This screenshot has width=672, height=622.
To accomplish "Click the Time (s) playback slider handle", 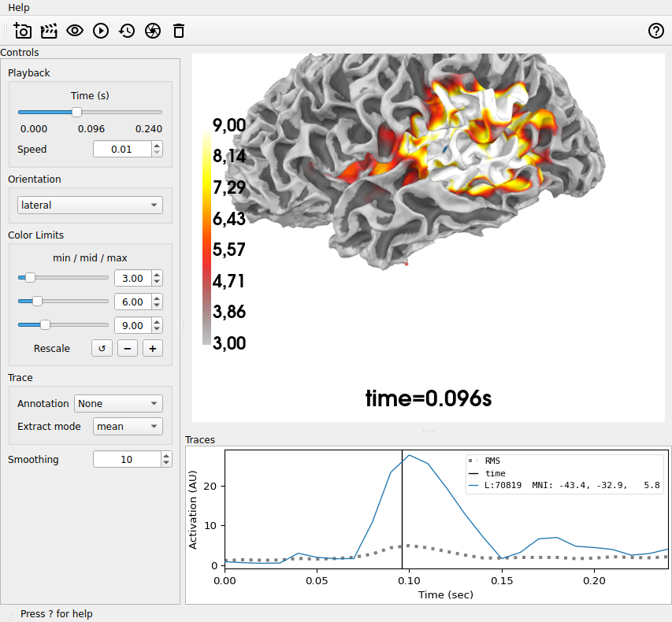I will click(x=76, y=113).
